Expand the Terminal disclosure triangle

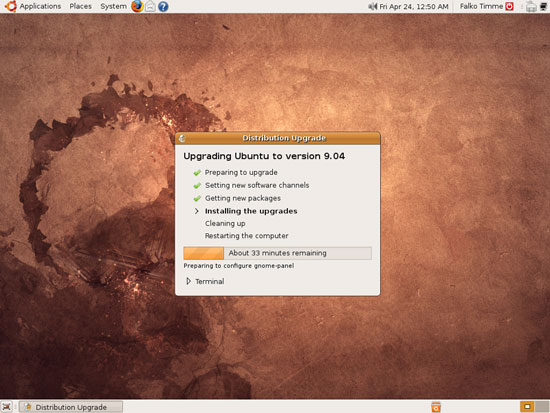(188, 281)
